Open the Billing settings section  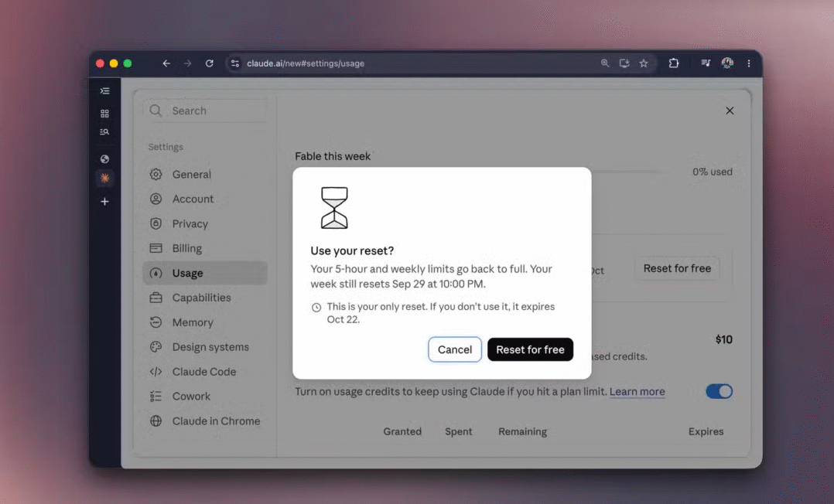(x=205, y=248)
